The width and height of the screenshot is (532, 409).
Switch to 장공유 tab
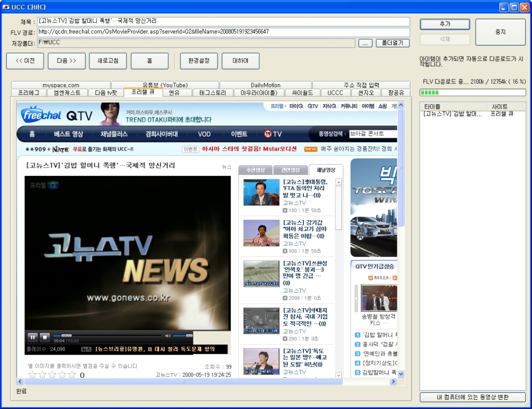(395, 92)
